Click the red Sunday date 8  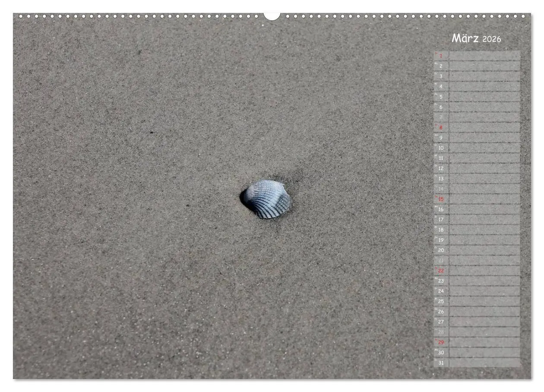point(441,127)
